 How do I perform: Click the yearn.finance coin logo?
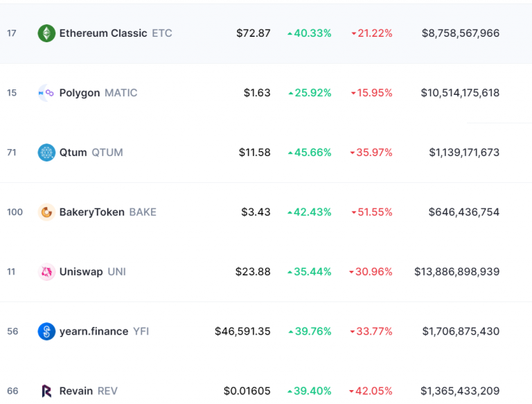[46, 331]
